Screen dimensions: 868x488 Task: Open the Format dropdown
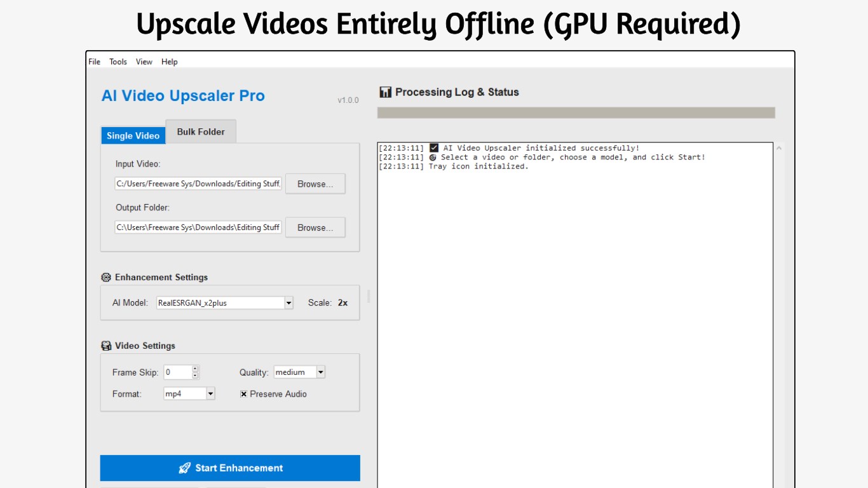(x=209, y=393)
